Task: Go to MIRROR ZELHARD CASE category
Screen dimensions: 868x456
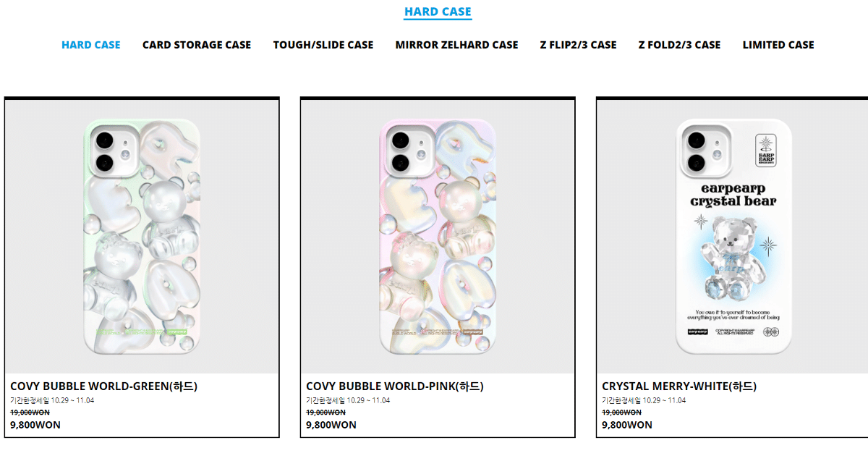Action: (457, 45)
